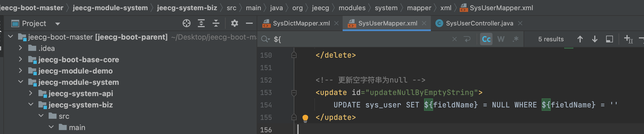
Task: Collapse the jeecg-boot-master root node
Action: coord(10,36)
